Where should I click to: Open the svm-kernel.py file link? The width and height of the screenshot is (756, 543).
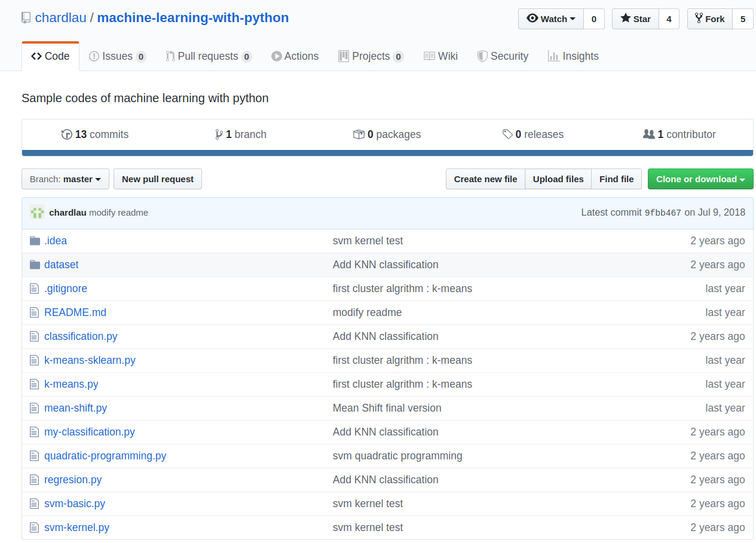76,527
